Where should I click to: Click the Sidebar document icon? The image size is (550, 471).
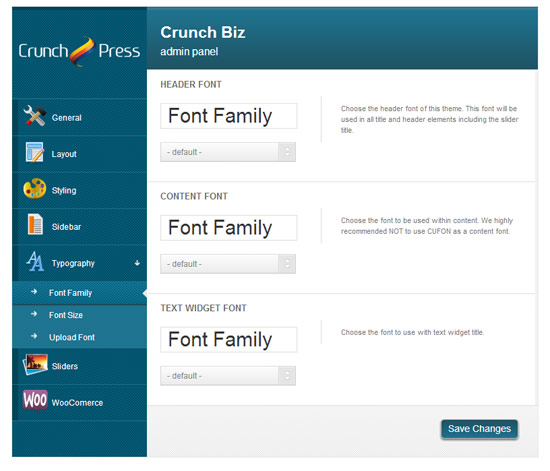tap(35, 225)
